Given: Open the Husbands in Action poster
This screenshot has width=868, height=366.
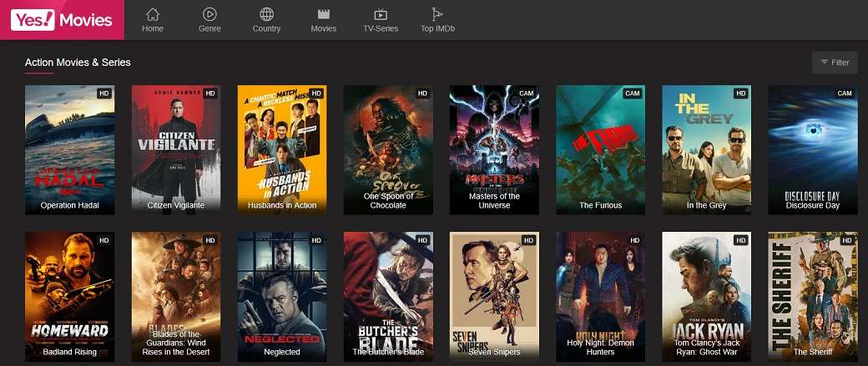Looking at the screenshot, I should 282,150.
